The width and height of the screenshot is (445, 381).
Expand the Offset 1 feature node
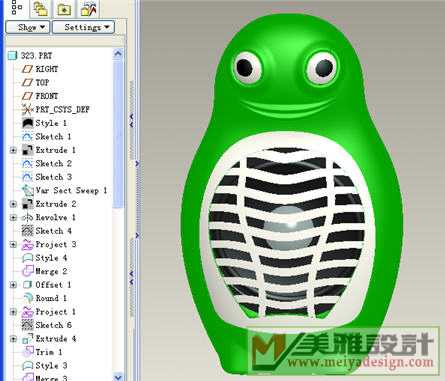coord(13,285)
